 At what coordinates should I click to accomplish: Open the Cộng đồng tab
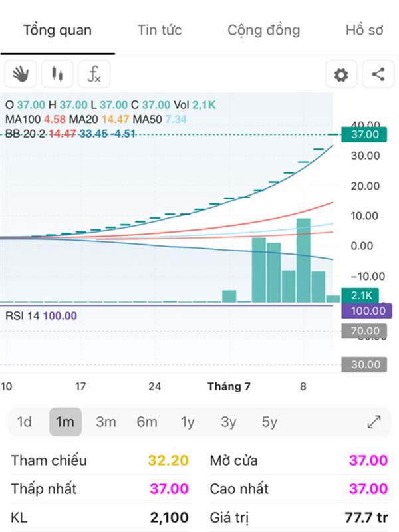click(263, 30)
